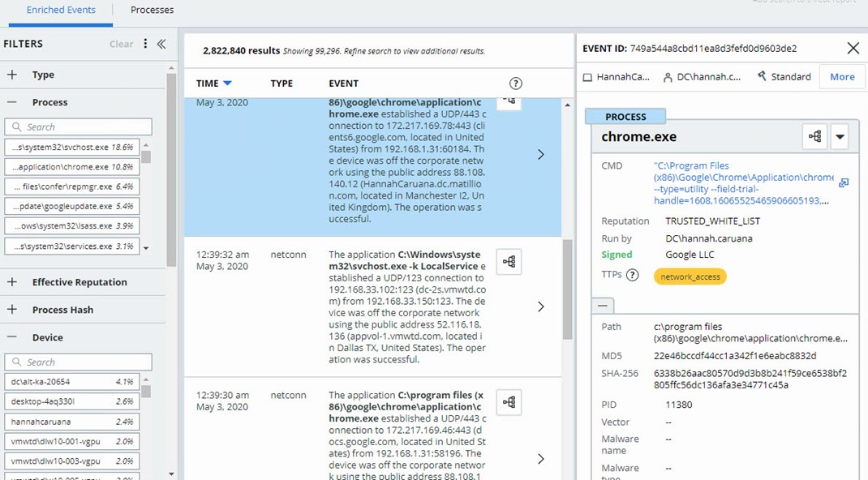Filter by device hannahcaruana
The width and height of the screenshot is (868, 480).
click(72, 422)
